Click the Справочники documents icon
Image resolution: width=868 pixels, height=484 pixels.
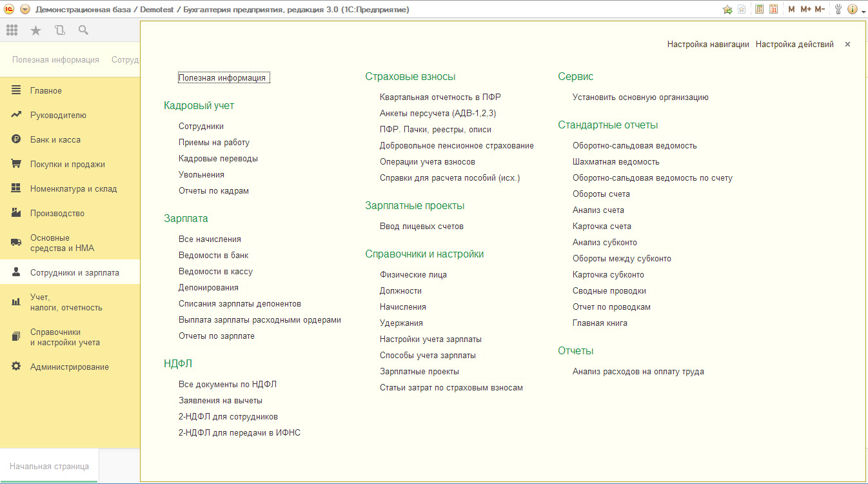(16, 337)
